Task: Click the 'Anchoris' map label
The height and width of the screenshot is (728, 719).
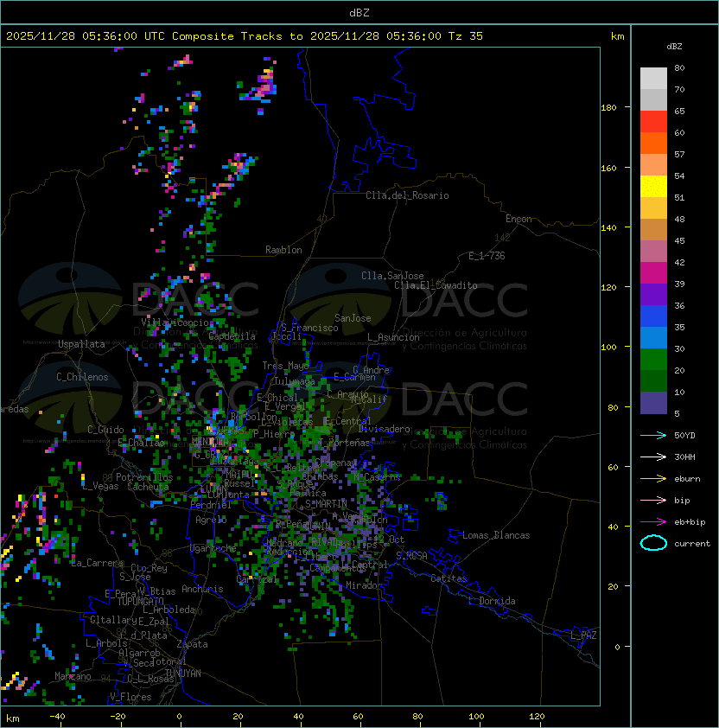Action: pyautogui.click(x=202, y=589)
